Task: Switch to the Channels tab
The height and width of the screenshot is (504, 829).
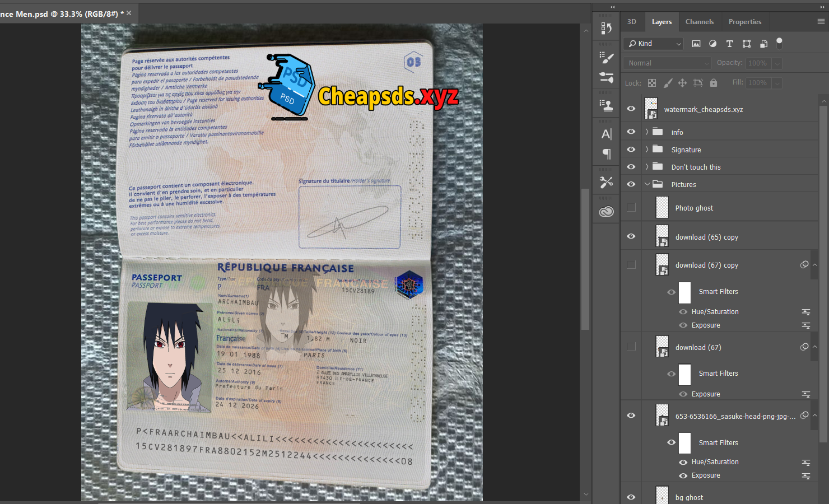Action: tap(699, 22)
